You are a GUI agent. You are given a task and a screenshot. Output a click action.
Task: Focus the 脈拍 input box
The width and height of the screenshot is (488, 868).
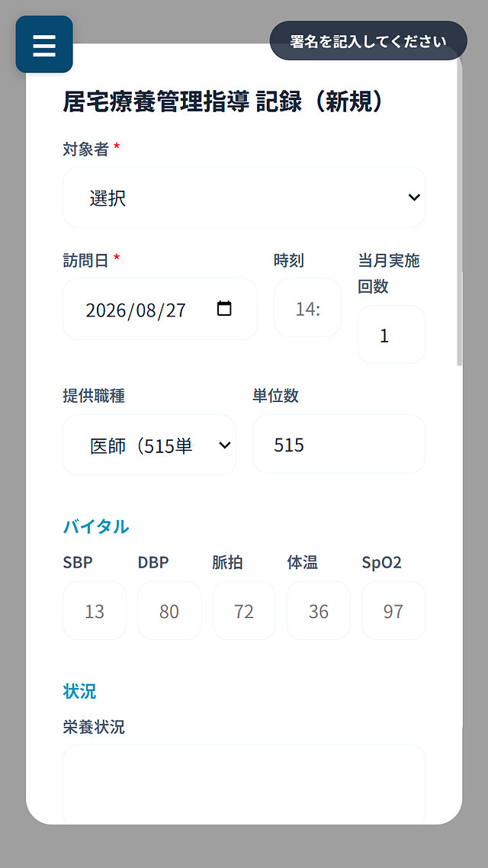point(244,611)
